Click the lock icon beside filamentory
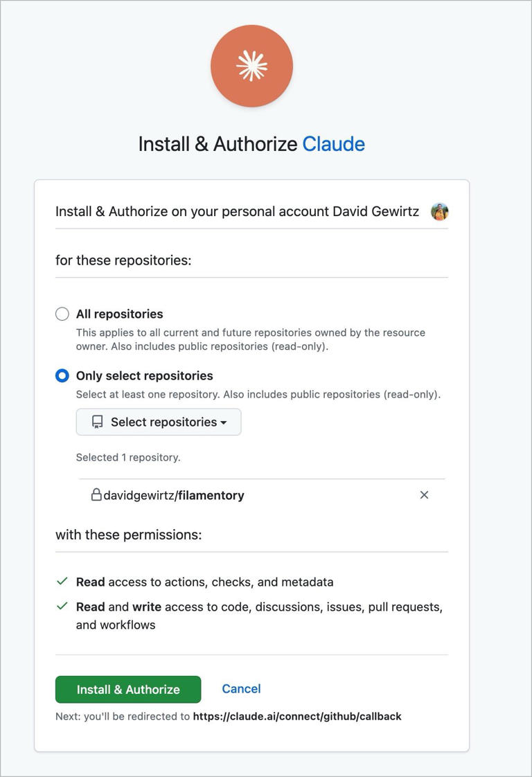532x777 pixels. click(x=96, y=495)
